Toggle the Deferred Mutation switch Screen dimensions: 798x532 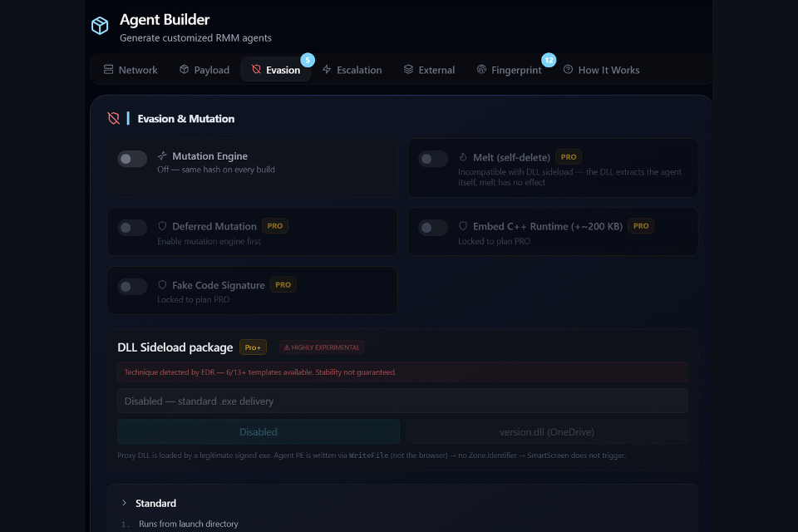(x=132, y=228)
